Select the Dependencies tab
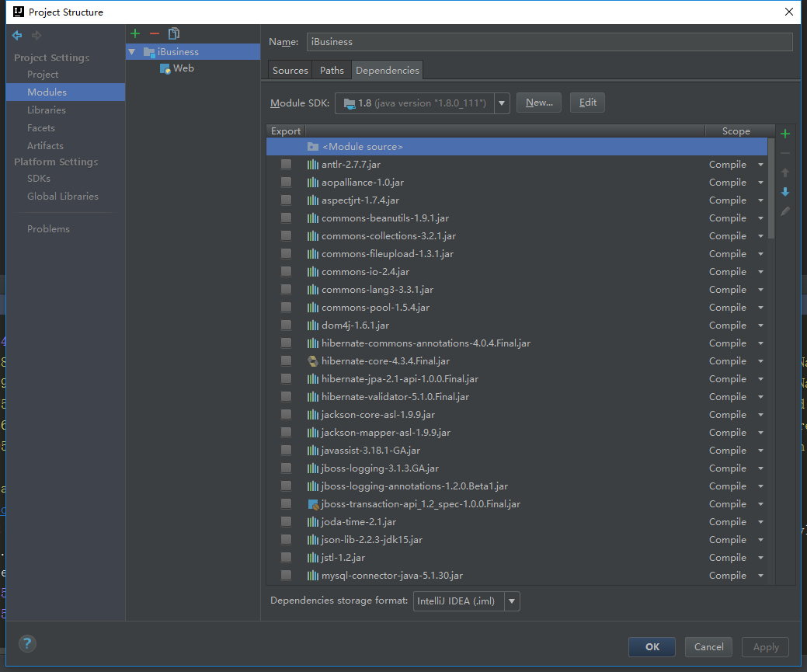 (x=388, y=71)
